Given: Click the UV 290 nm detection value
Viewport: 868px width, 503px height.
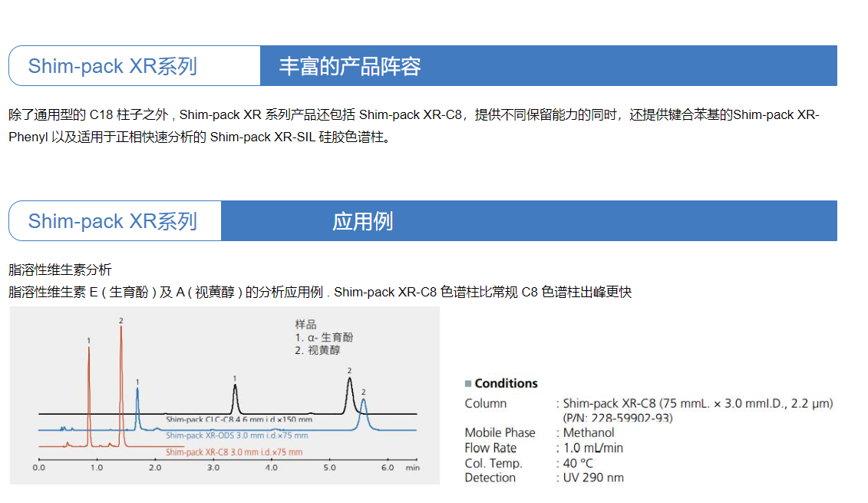Looking at the screenshot, I should pos(593,478).
